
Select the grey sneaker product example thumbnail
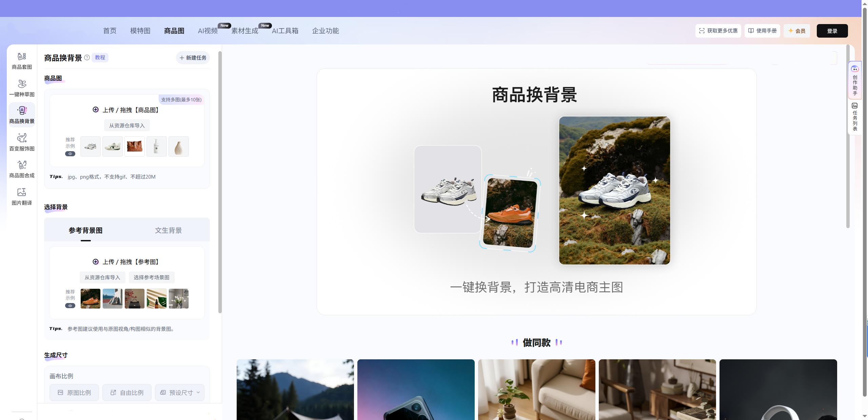[x=91, y=146]
